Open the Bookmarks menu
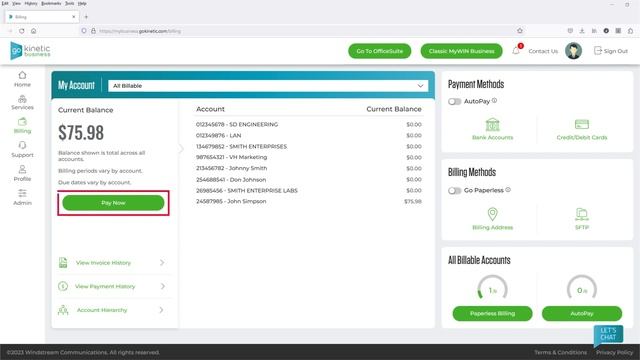The height and width of the screenshot is (360, 640). [x=51, y=3]
